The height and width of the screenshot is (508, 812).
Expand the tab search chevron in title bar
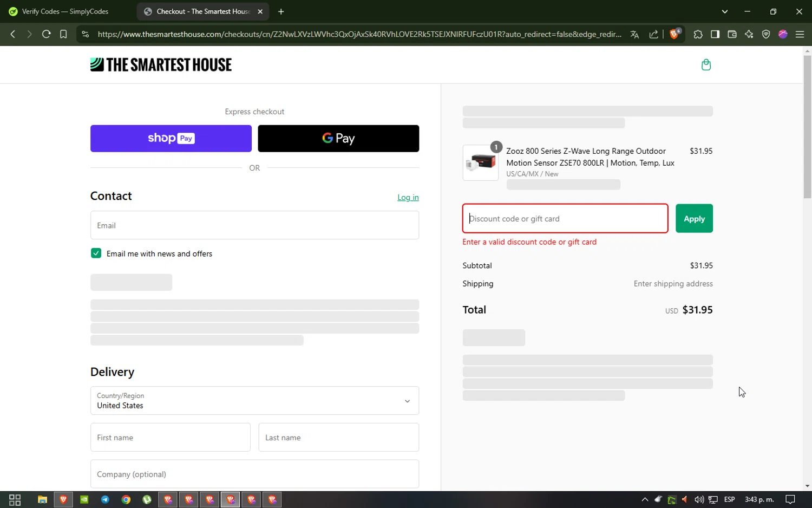(725, 11)
